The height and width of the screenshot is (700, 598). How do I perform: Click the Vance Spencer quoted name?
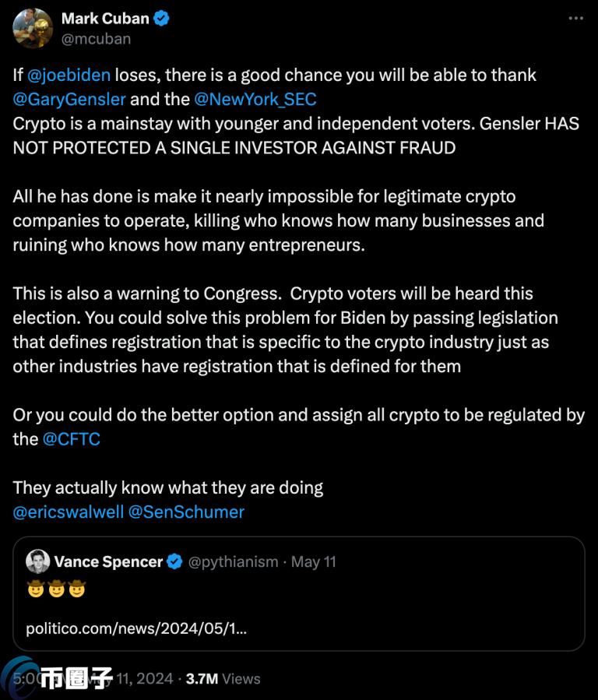coord(108,561)
